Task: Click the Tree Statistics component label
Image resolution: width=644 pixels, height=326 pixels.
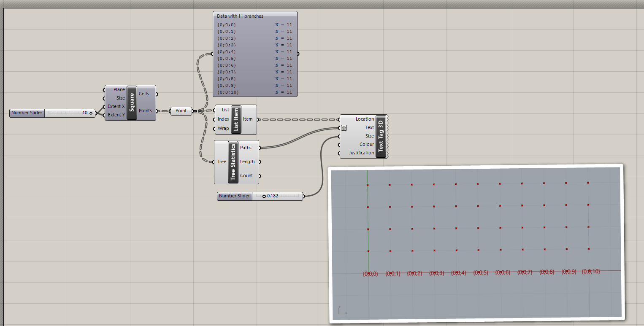Action: coord(233,162)
